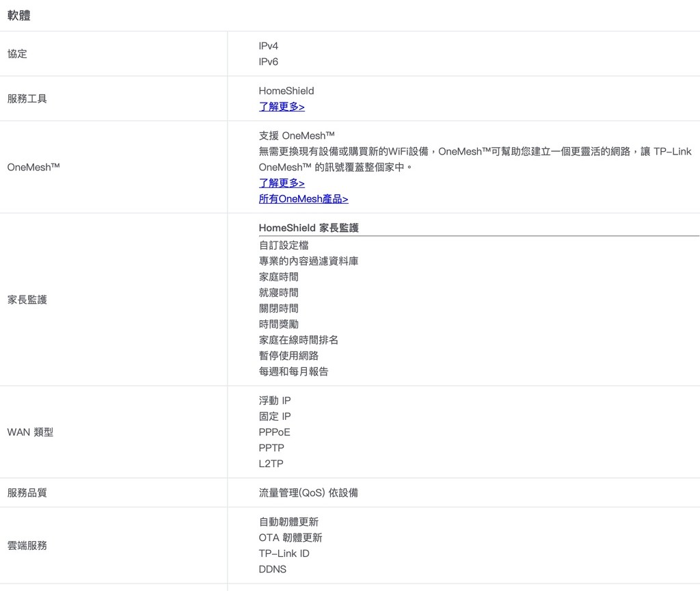
Task: Click the DDNS cloud service entry
Action: click(272, 569)
